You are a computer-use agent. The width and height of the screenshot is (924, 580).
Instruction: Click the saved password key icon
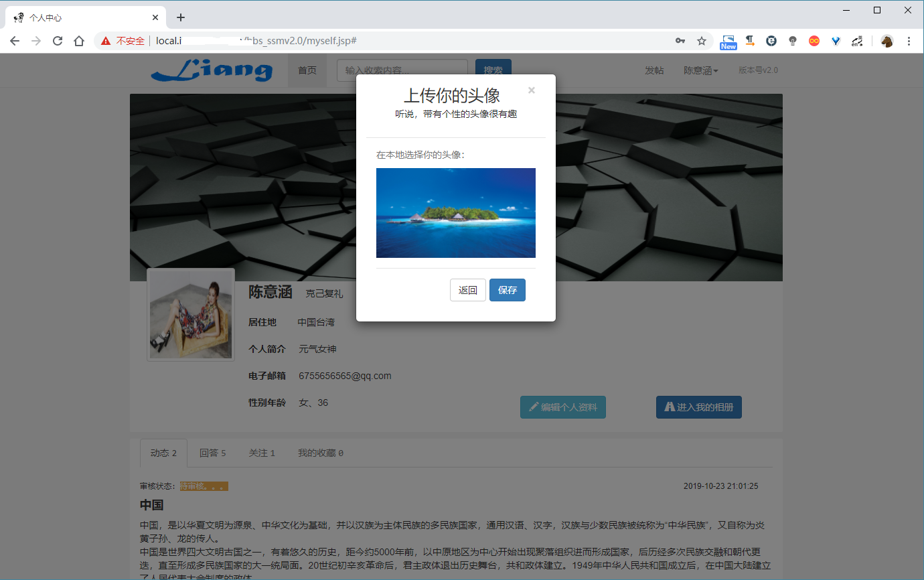pos(680,41)
